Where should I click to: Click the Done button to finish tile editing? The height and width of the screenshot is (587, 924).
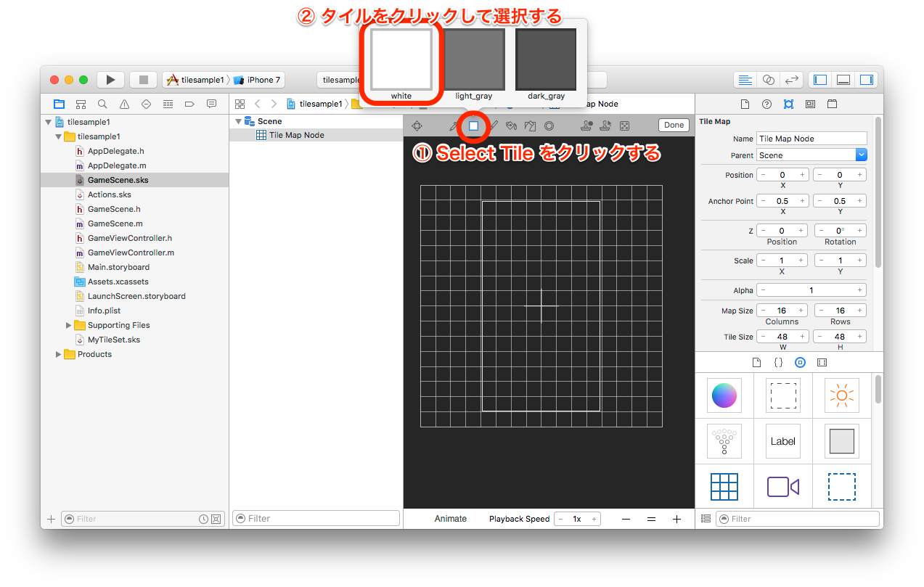point(673,125)
